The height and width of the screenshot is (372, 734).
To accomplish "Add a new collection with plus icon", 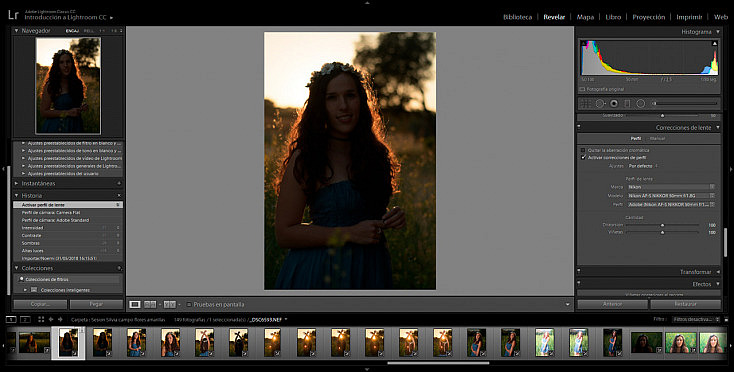I will point(119,268).
